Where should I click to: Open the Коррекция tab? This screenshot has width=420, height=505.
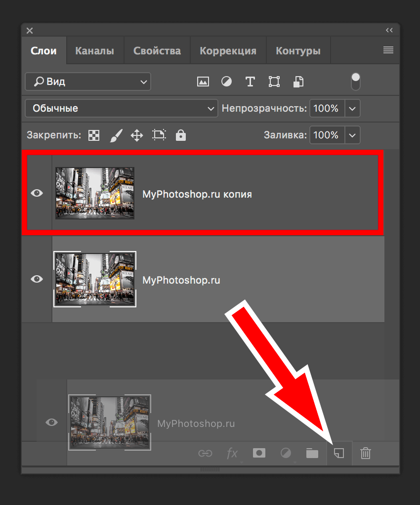[228, 51]
